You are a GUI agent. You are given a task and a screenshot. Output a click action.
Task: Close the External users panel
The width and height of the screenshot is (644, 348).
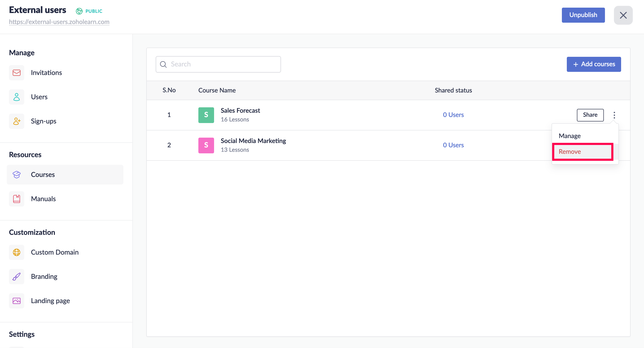(623, 15)
